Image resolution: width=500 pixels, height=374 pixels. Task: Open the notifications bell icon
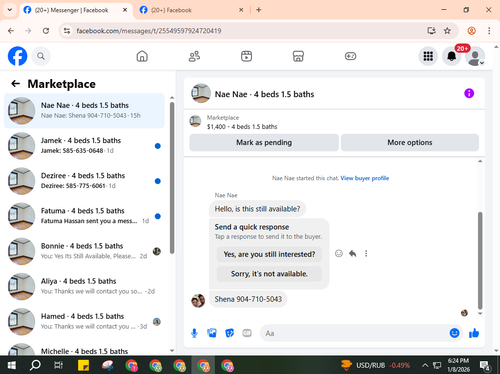click(452, 56)
